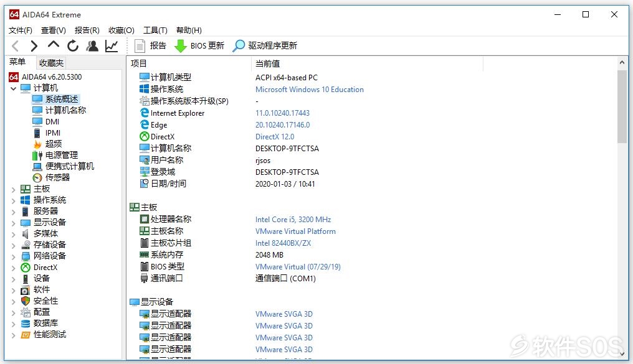The image size is (633, 364).
Task: Click the vertical scrollbar thumb
Action: point(622,106)
